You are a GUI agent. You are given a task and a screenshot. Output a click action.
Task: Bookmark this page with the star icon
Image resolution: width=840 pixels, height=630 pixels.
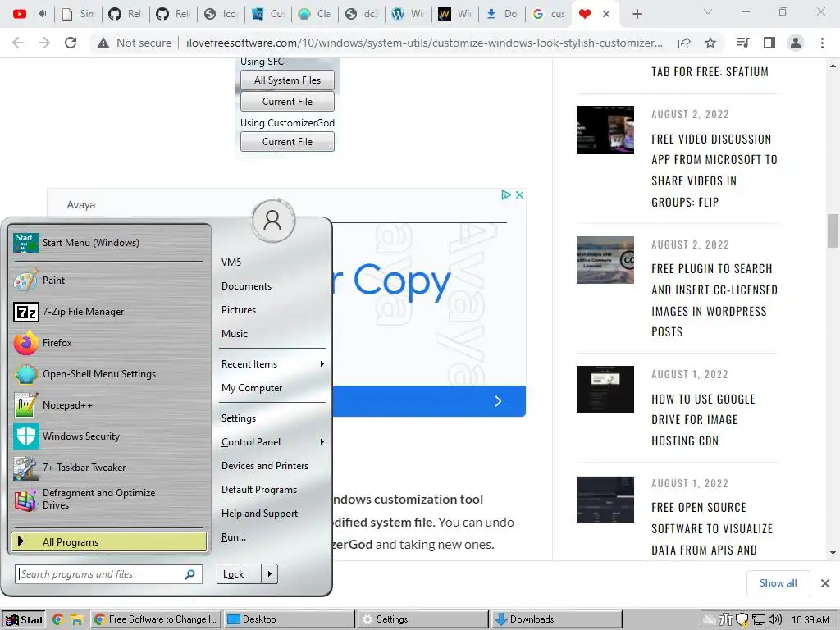pyautogui.click(x=710, y=43)
